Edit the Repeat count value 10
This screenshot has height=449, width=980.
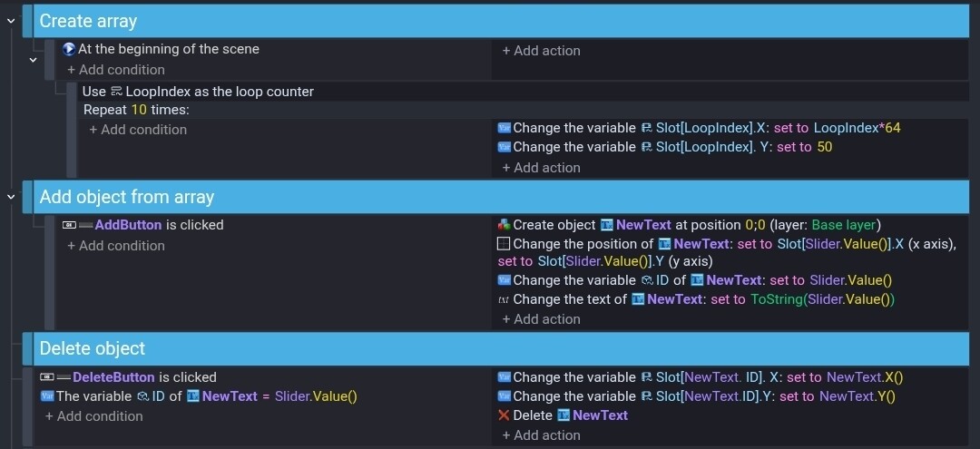138,110
